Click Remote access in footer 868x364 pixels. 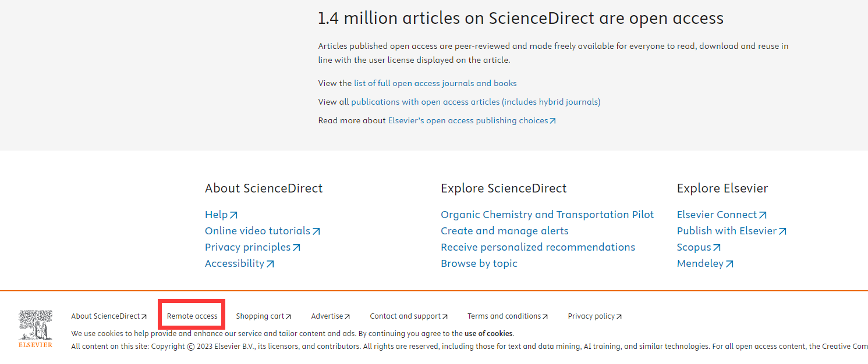192,316
